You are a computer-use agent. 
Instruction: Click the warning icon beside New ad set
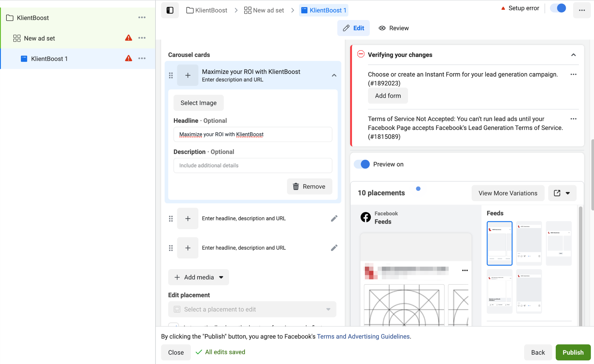pyautogui.click(x=128, y=38)
